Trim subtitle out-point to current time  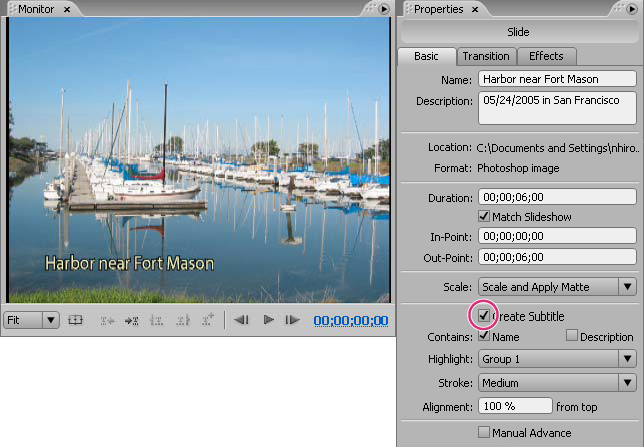pos(183,320)
